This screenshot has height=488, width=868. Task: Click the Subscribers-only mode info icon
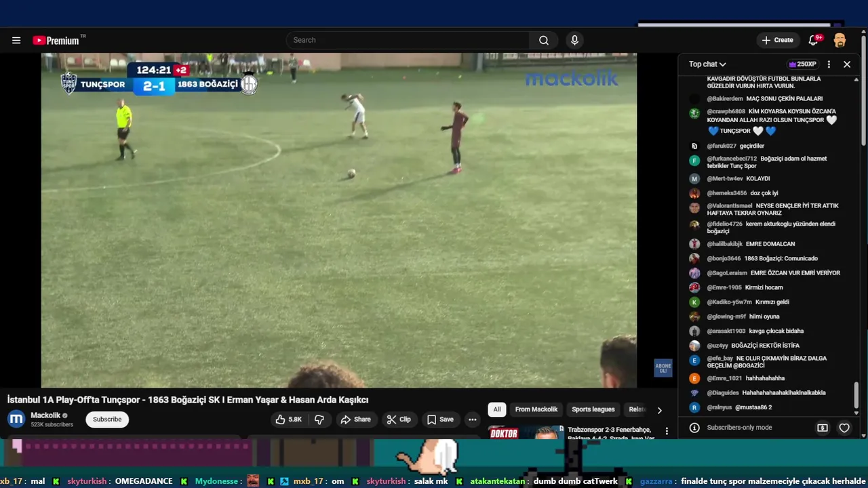694,428
